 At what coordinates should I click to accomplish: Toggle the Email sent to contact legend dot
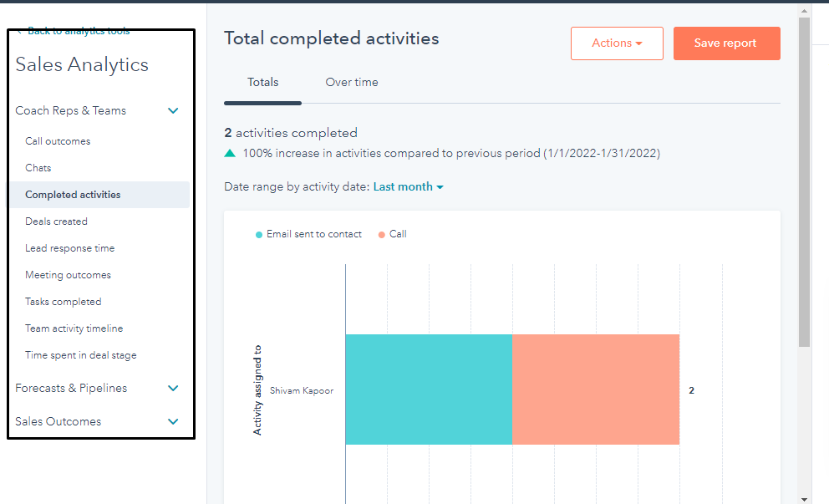coord(259,235)
